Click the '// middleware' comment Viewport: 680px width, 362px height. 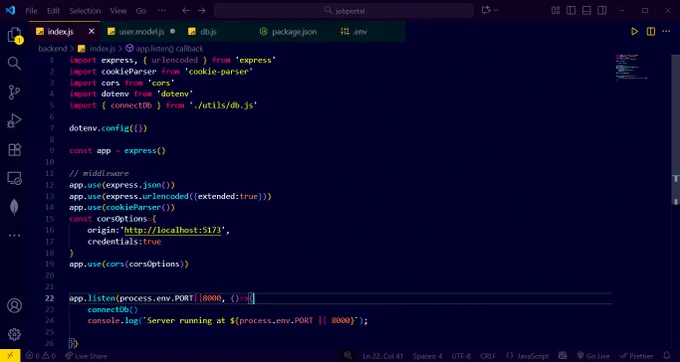(x=99, y=173)
